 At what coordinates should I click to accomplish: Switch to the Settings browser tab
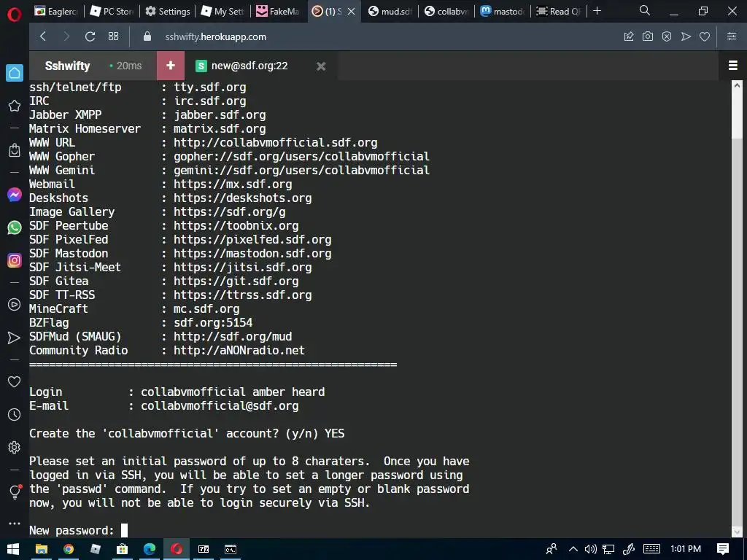click(168, 12)
